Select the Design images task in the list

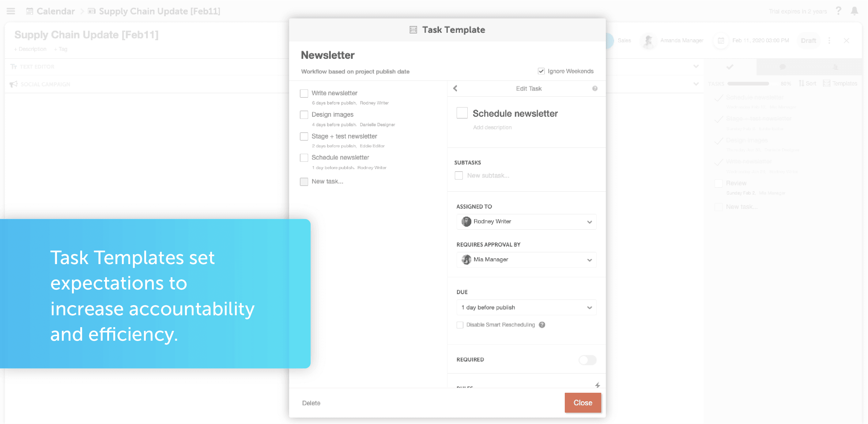click(x=333, y=115)
